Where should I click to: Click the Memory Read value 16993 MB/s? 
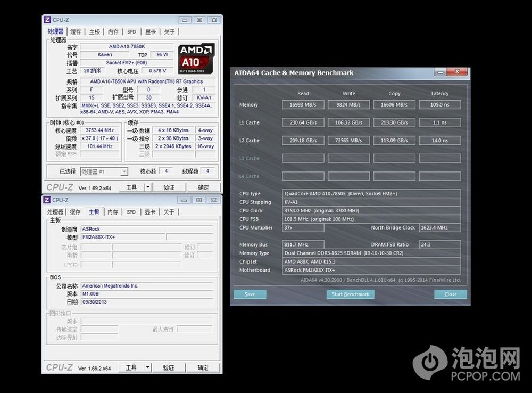click(x=303, y=104)
